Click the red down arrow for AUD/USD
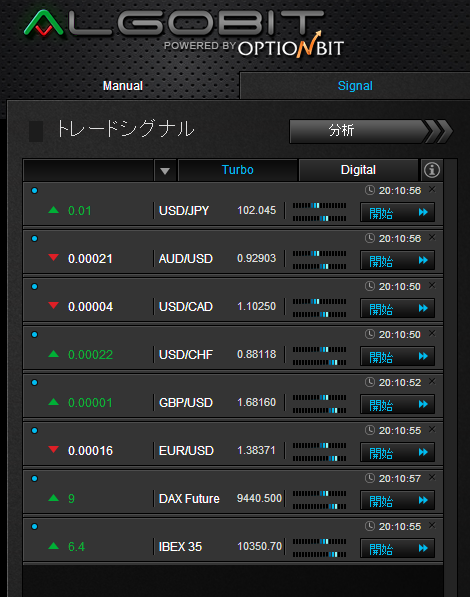This screenshot has height=597, width=470. (x=54, y=257)
